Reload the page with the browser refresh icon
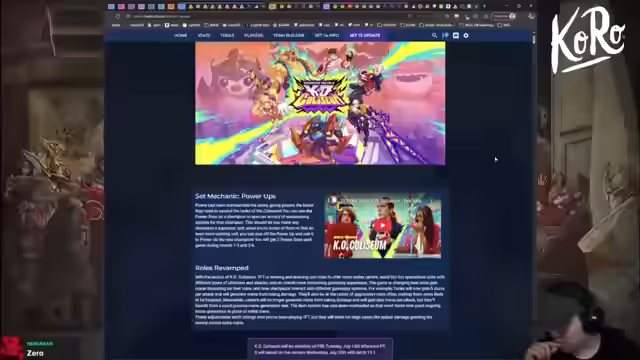This screenshot has height=360, width=640. (x=118, y=16)
